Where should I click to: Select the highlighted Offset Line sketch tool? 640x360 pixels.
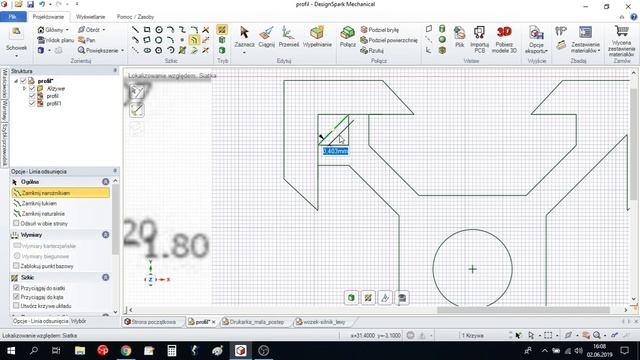tap(194, 40)
